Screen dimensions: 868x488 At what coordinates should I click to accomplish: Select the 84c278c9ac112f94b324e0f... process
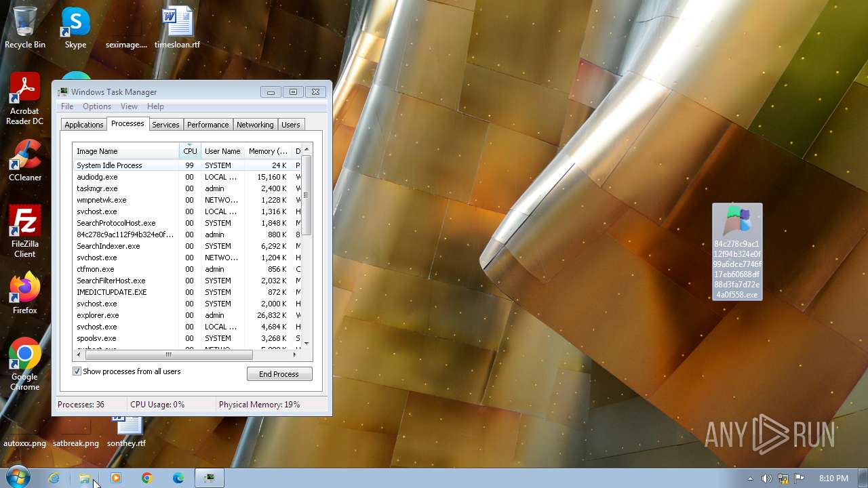pos(186,235)
